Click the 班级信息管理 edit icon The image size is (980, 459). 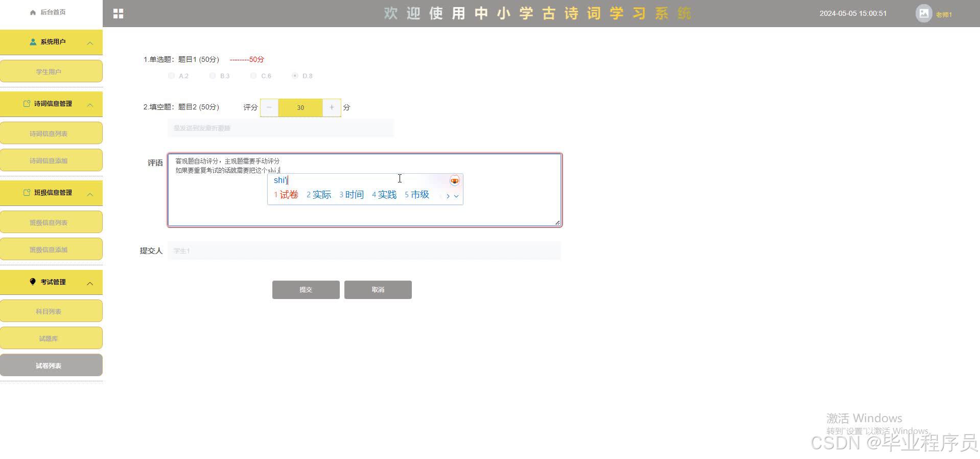pyautogui.click(x=27, y=193)
